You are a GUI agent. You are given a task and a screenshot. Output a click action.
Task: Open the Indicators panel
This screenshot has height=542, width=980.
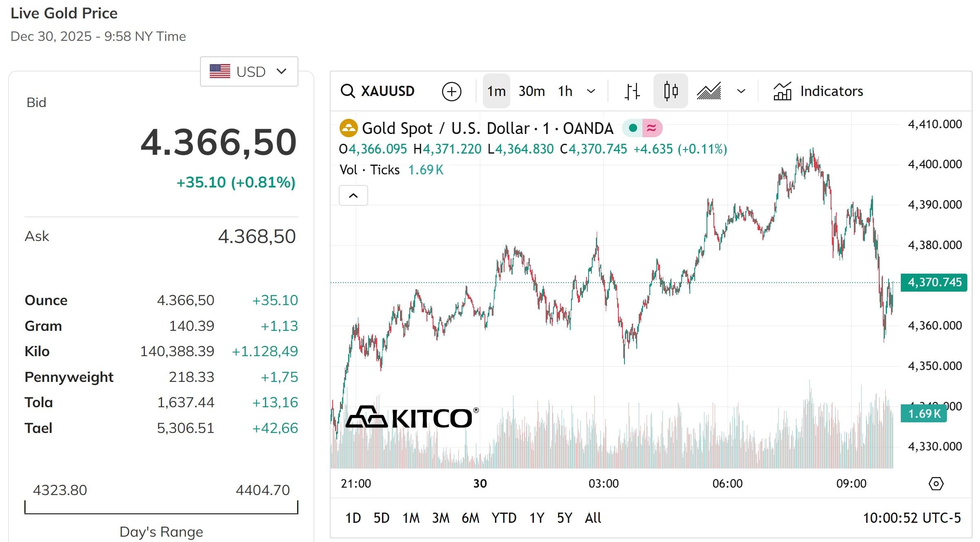[818, 91]
